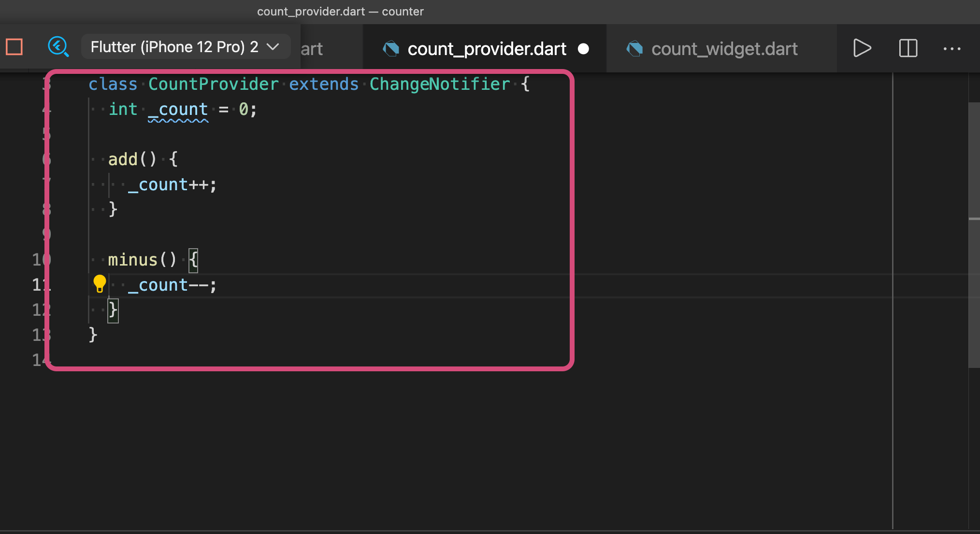Click the ChangeNotifier class name in code

439,84
